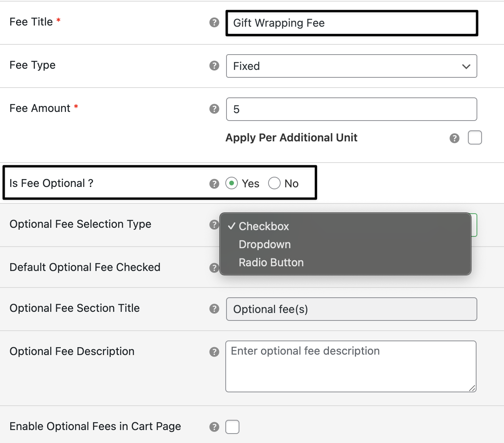Click help icon next to Fee Title
Viewport: 504px width, 443px height.
(214, 22)
